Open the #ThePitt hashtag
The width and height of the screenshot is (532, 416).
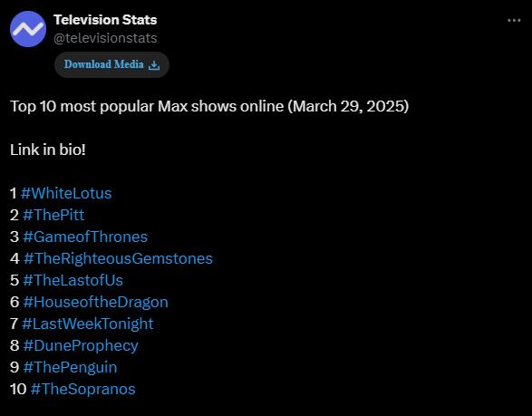[53, 215]
